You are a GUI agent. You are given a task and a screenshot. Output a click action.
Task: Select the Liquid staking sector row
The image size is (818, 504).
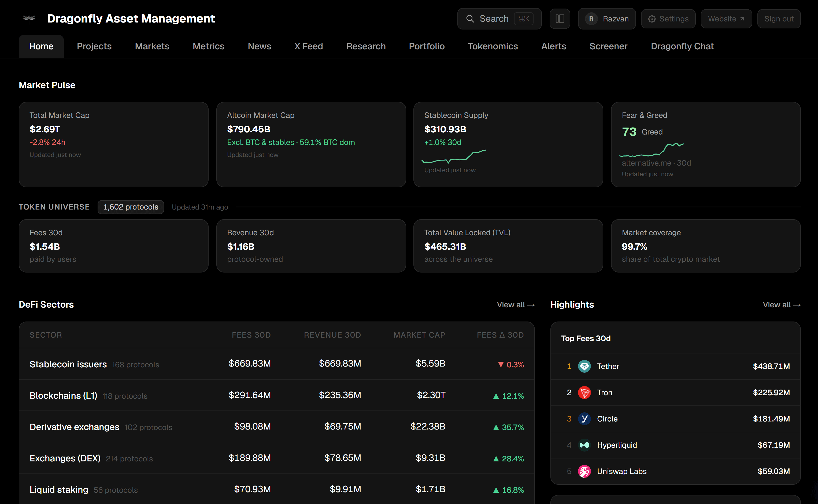[277, 489]
